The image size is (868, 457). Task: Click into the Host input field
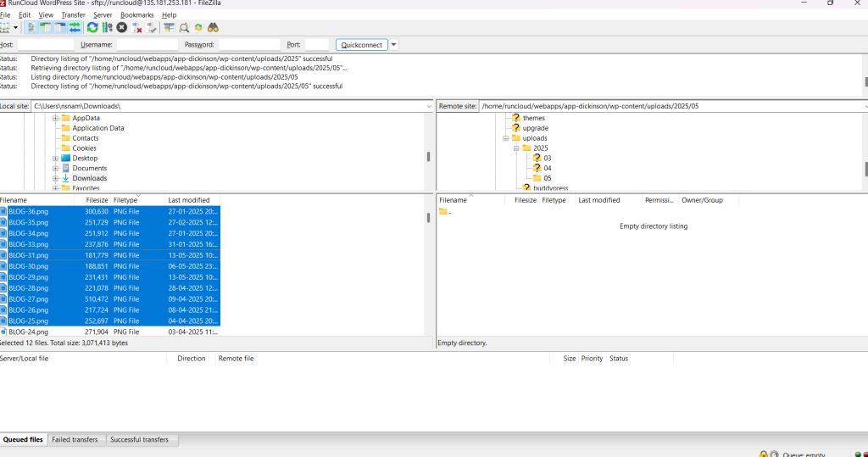46,45
